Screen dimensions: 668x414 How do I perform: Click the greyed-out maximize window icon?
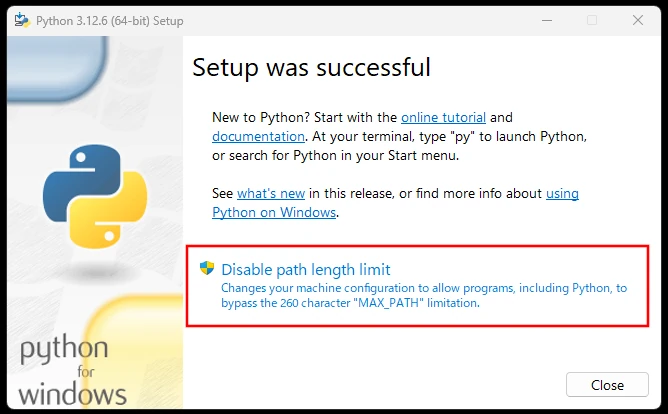[592, 20]
